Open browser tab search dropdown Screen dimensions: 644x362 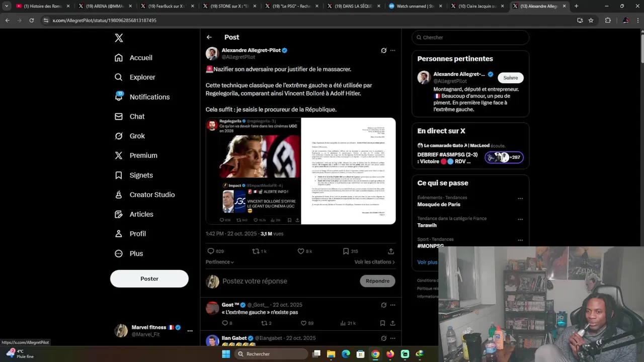[7, 6]
